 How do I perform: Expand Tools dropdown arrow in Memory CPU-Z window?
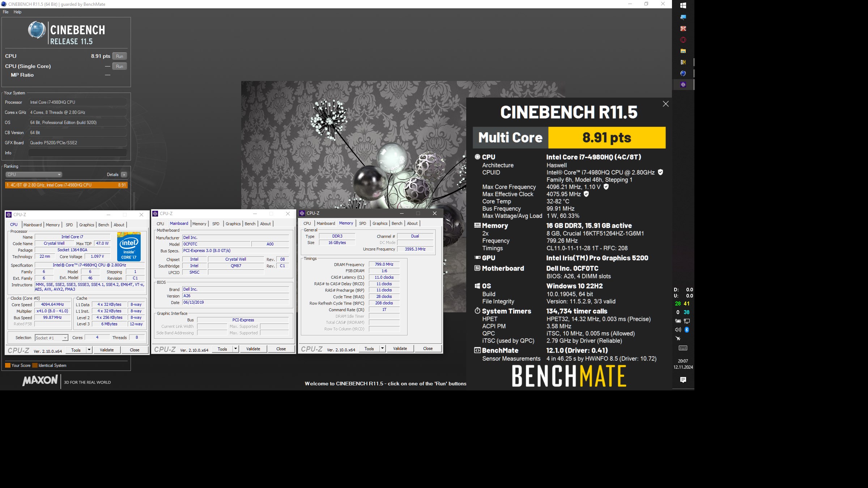(383, 348)
